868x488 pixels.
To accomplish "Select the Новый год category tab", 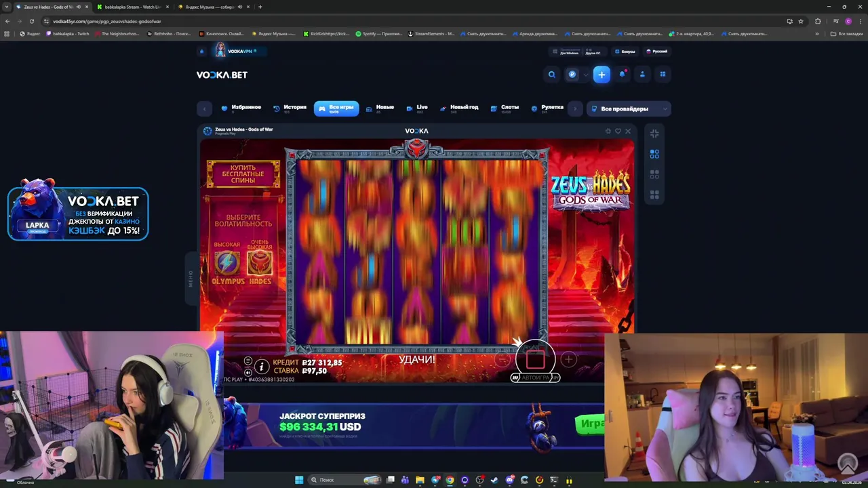I will (459, 108).
